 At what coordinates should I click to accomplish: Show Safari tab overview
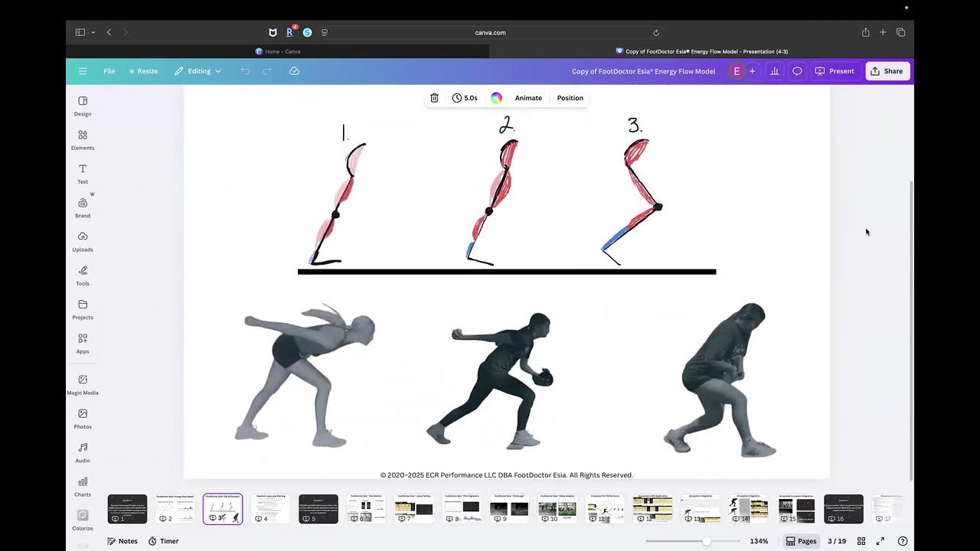tap(900, 32)
